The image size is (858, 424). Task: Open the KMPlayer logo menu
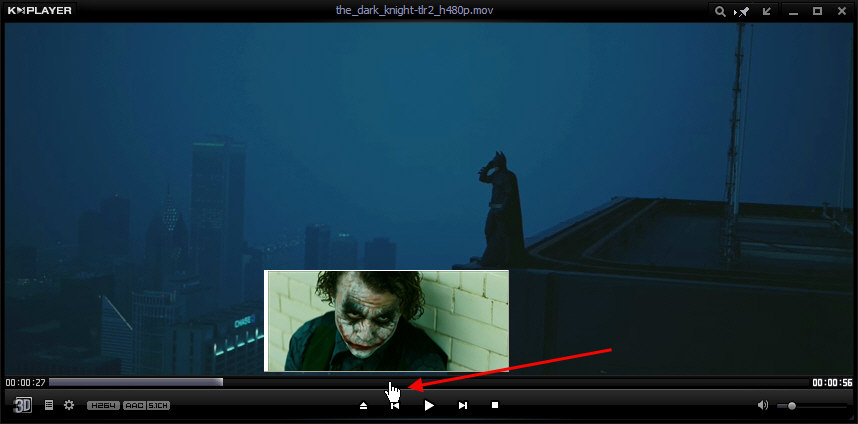click(39, 10)
